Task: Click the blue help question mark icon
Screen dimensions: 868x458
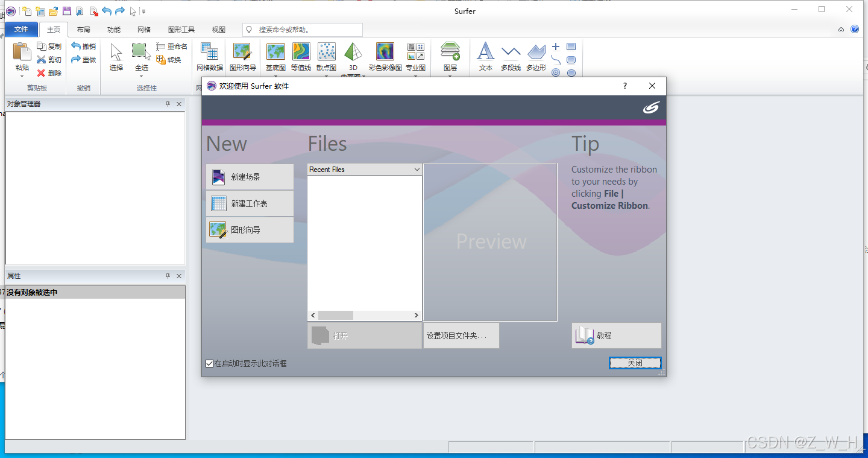Action: point(855,29)
